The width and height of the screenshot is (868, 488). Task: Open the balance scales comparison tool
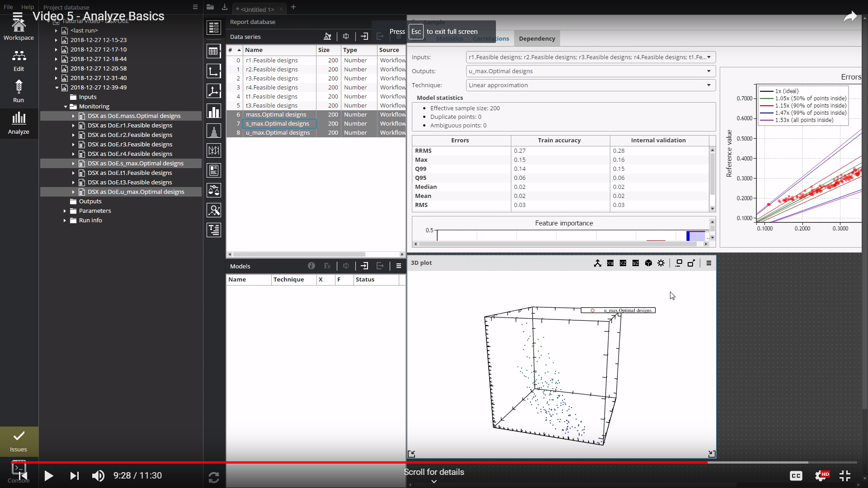click(x=214, y=190)
